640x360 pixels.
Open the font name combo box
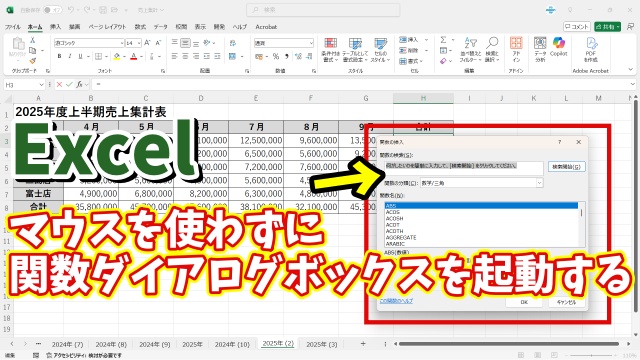pyautogui.click(x=89, y=42)
